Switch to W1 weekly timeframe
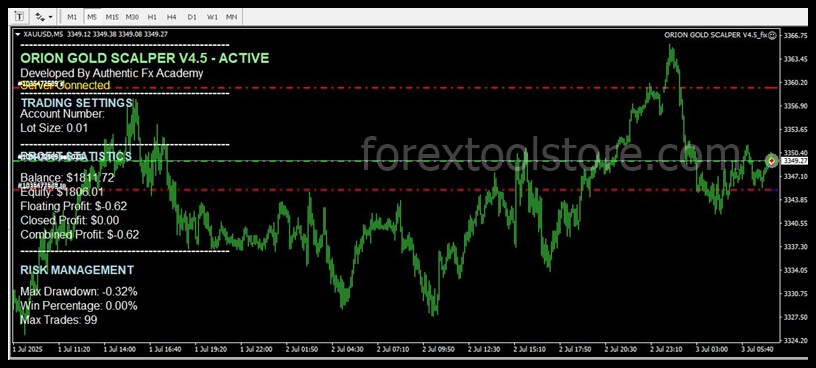 coord(212,17)
